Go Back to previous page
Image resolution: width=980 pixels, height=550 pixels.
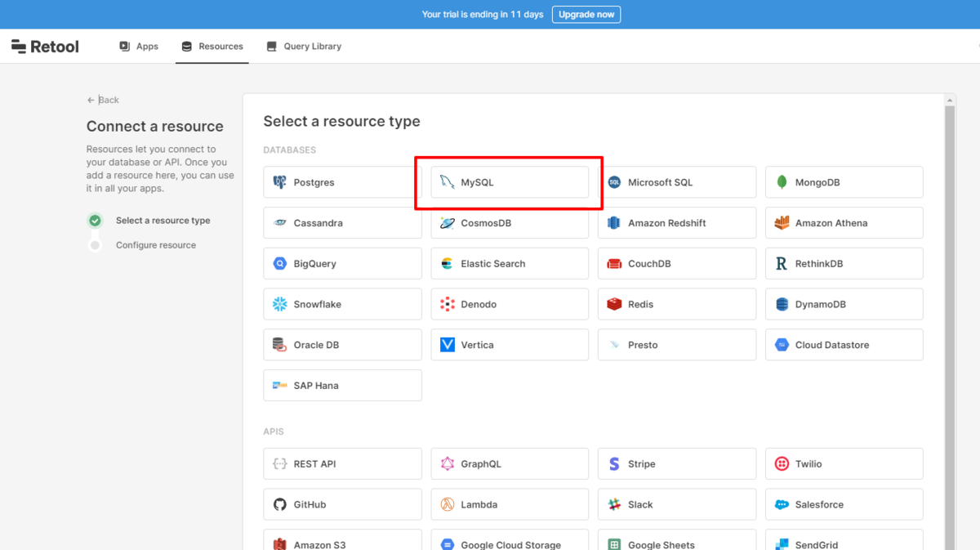103,100
